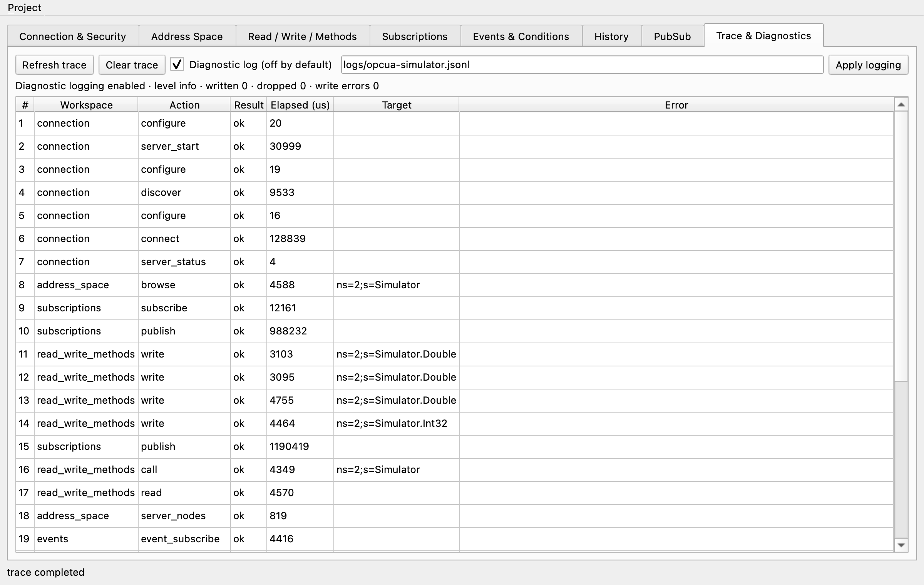Click the Refresh trace button
Screen dimensions: 924x585
(x=55, y=65)
